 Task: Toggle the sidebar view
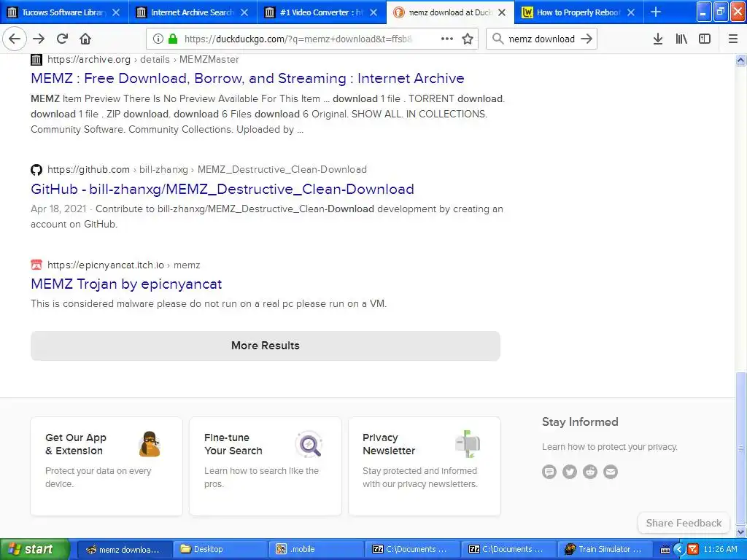point(705,39)
